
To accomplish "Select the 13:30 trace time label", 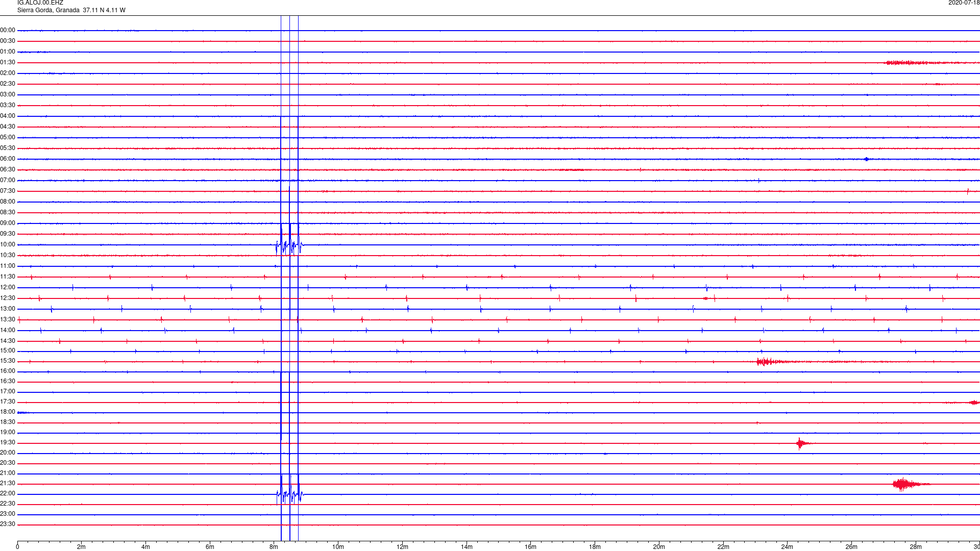I will tap(8, 320).
